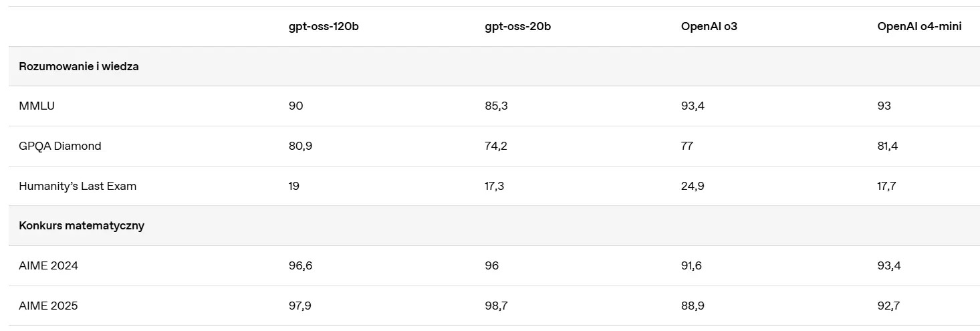Click the MMLU score for OpenAI o4-mini
The width and height of the screenshot is (980, 331).
[x=884, y=106]
